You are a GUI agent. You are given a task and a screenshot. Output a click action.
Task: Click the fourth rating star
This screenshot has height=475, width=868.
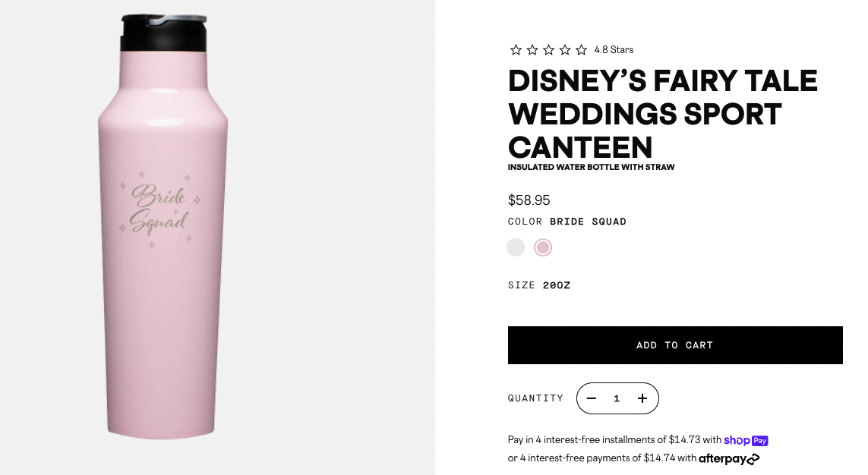pos(565,50)
